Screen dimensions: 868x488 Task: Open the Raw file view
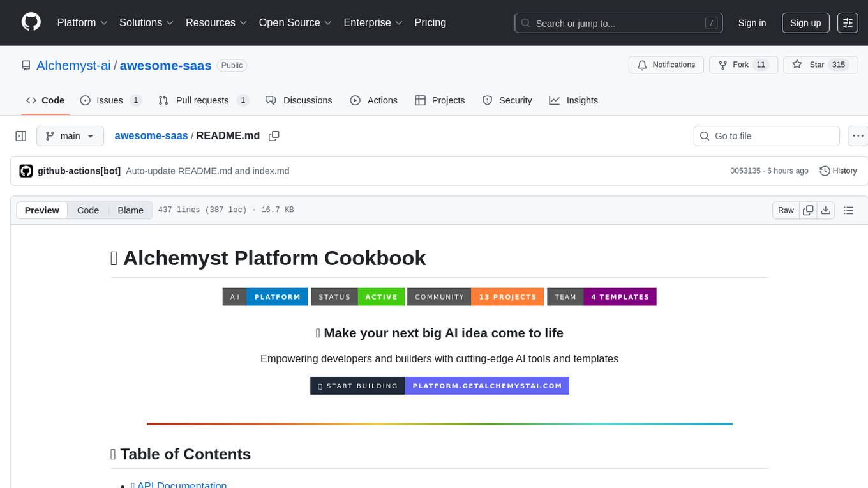tap(786, 210)
